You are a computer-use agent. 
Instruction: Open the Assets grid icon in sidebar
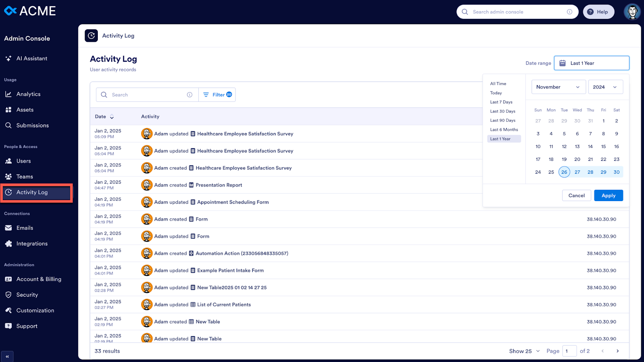8,110
